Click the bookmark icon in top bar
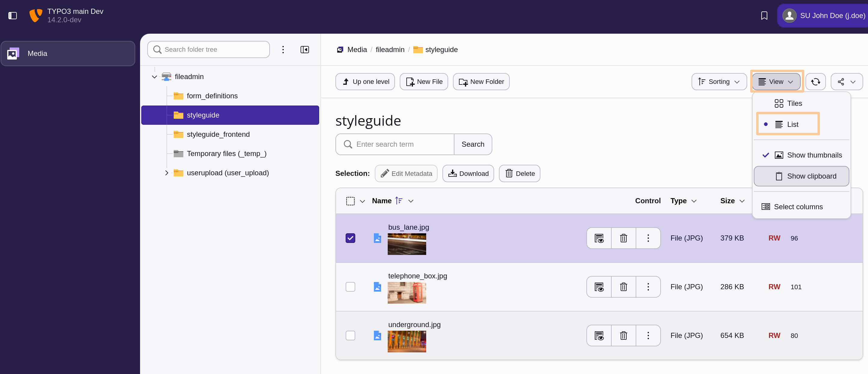The width and height of the screenshot is (868, 374). (764, 16)
